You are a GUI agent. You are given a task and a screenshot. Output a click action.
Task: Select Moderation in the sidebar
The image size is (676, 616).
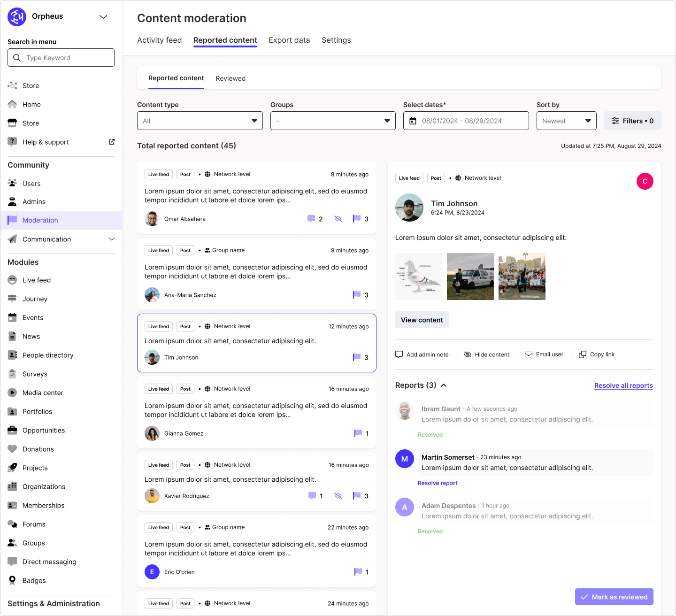tap(61, 220)
